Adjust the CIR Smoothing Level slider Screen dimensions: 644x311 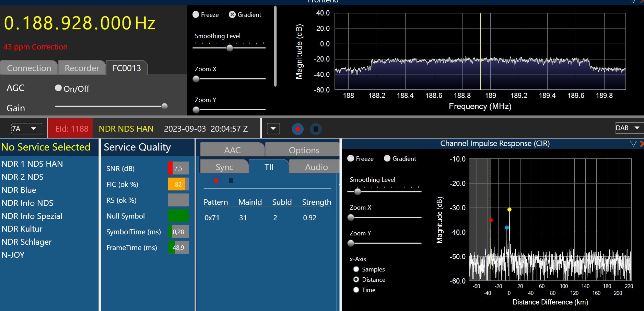pos(358,192)
